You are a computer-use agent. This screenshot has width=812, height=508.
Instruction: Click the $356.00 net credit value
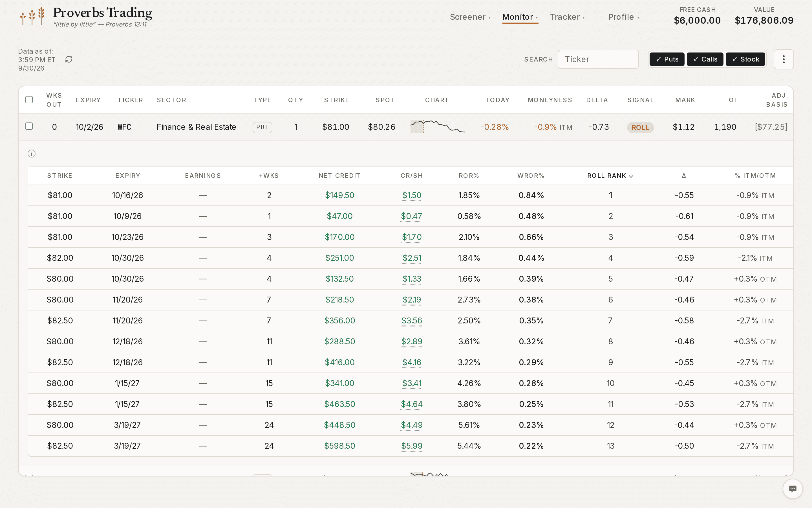(x=339, y=320)
